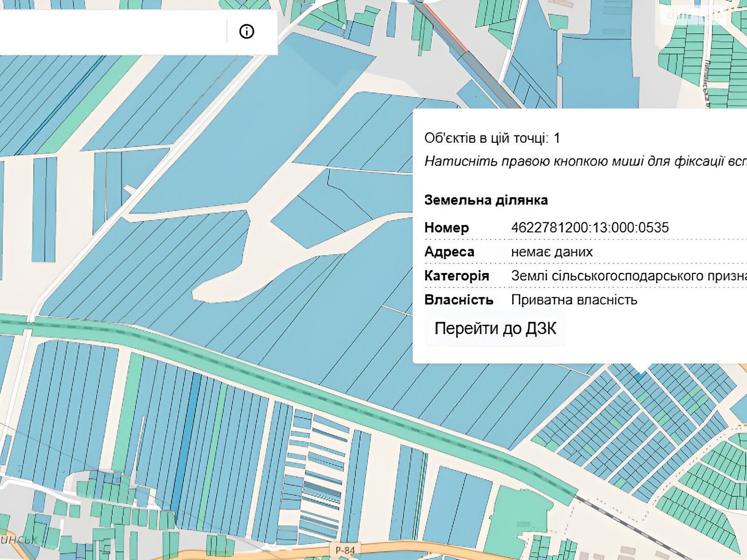This screenshot has width=747, height=560.
Task: Click the info icon in search bar
Action: (x=247, y=32)
